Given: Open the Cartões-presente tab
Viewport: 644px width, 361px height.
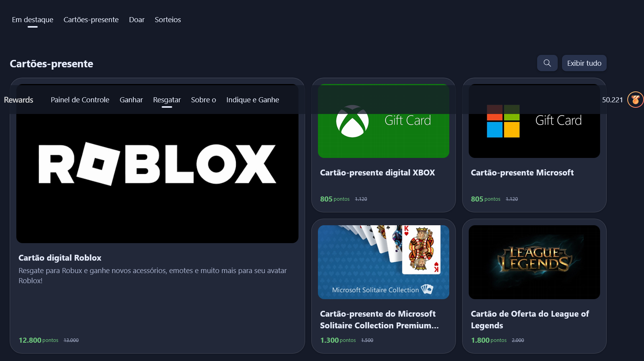Looking at the screenshot, I should pos(91,20).
